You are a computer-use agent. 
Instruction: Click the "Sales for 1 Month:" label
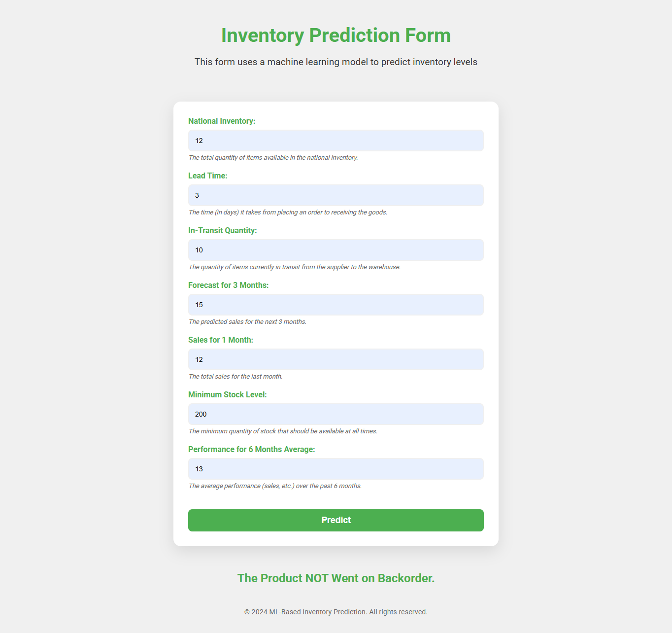click(x=221, y=340)
